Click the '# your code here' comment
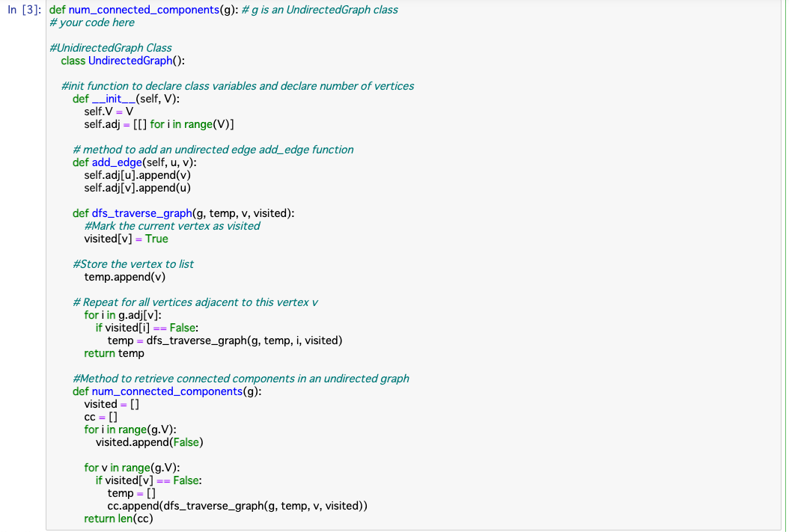789x532 pixels. tap(91, 22)
